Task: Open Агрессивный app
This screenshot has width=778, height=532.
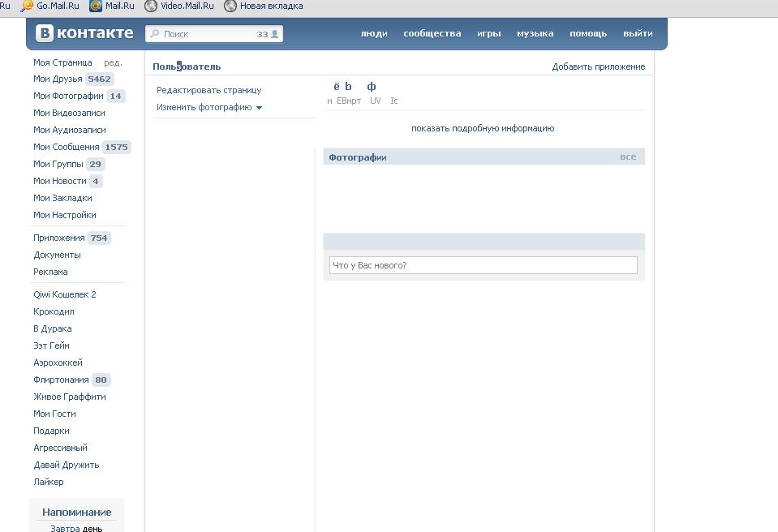Action: point(60,448)
